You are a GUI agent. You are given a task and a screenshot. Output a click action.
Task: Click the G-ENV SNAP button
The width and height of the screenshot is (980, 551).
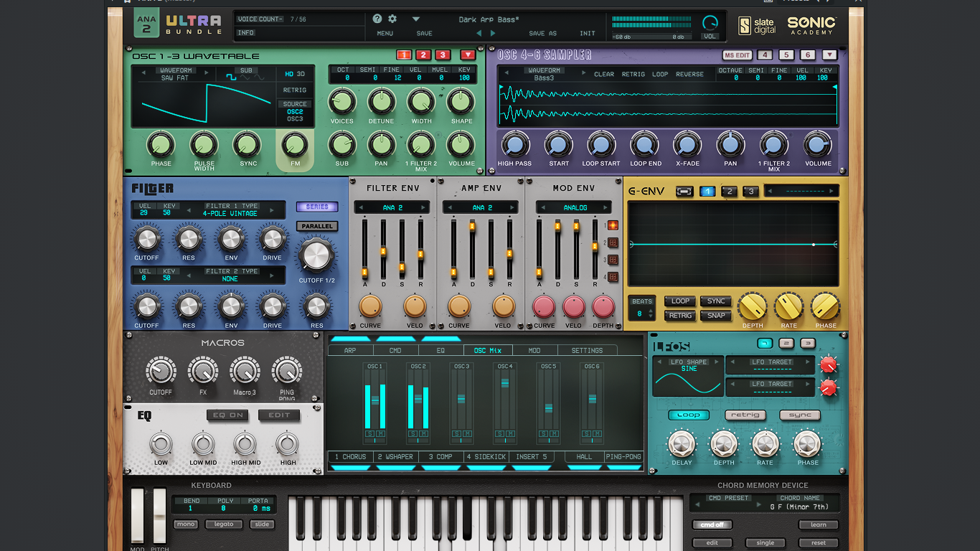[x=716, y=316]
